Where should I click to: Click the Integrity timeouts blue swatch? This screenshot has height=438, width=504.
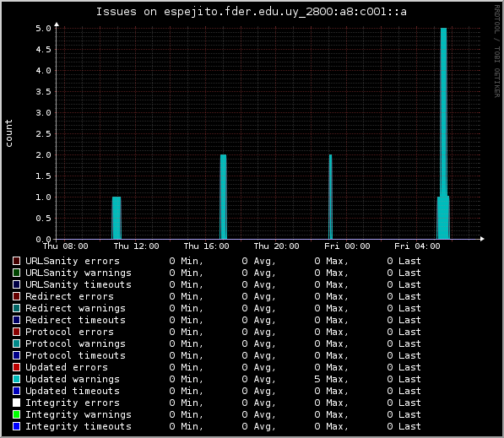16,426
